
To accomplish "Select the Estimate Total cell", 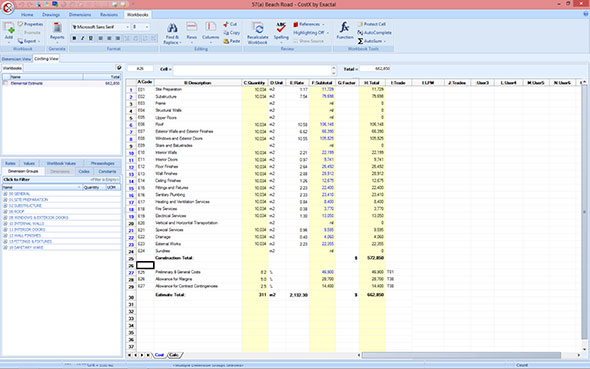I will (198, 295).
